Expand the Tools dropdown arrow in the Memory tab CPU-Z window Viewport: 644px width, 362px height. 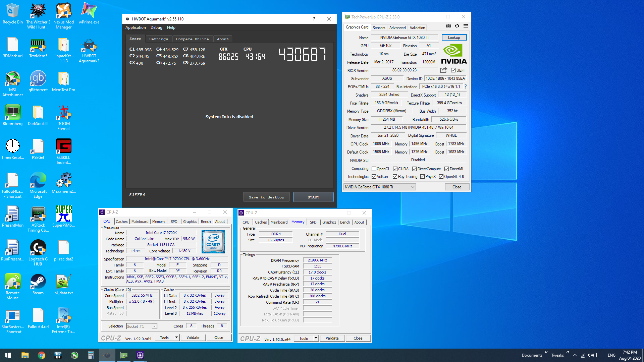316,338
